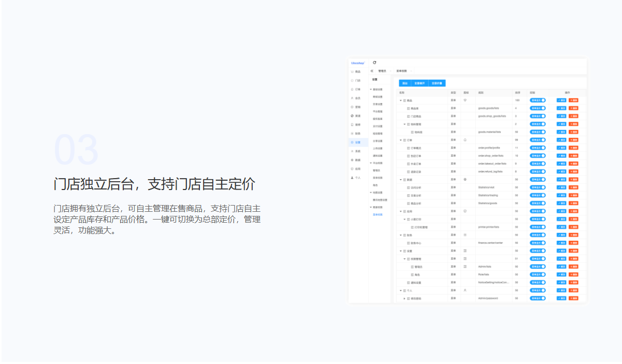The width and height of the screenshot is (622, 364).
Task: Open 门店 store section in the sidebar
Action: click(352, 80)
